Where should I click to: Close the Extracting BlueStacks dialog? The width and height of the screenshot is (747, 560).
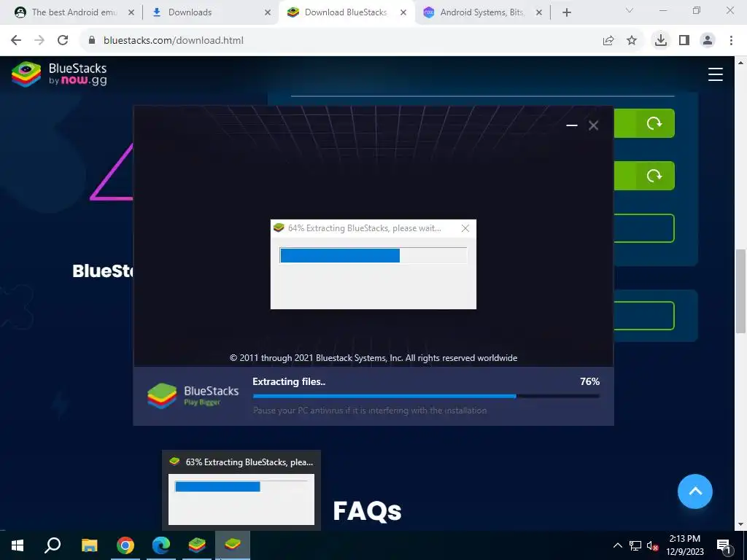coord(465,228)
